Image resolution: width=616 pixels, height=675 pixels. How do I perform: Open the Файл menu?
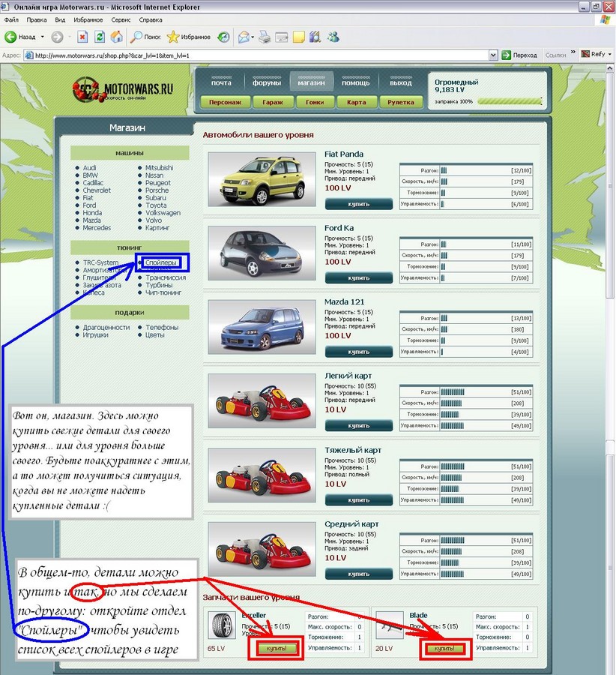pyautogui.click(x=11, y=19)
